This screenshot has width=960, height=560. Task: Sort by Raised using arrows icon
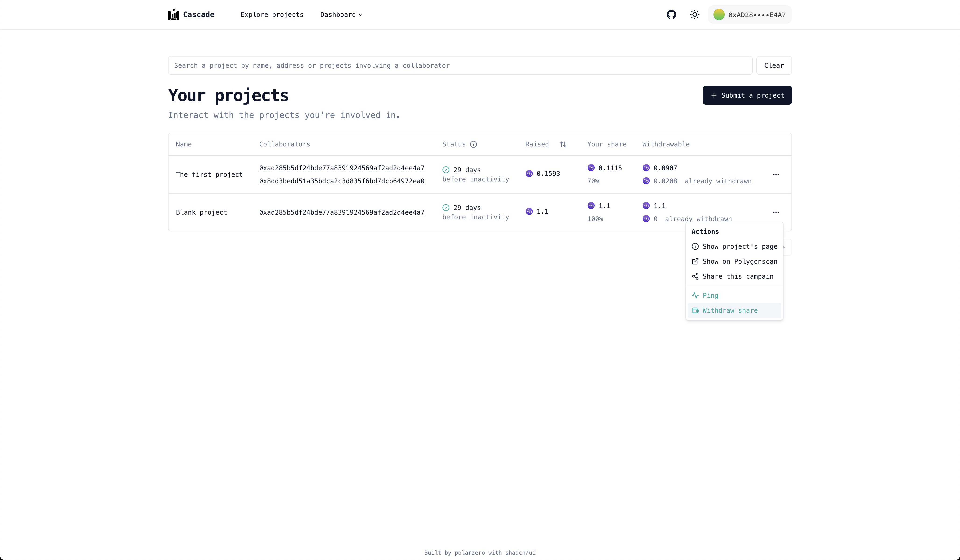click(x=563, y=144)
